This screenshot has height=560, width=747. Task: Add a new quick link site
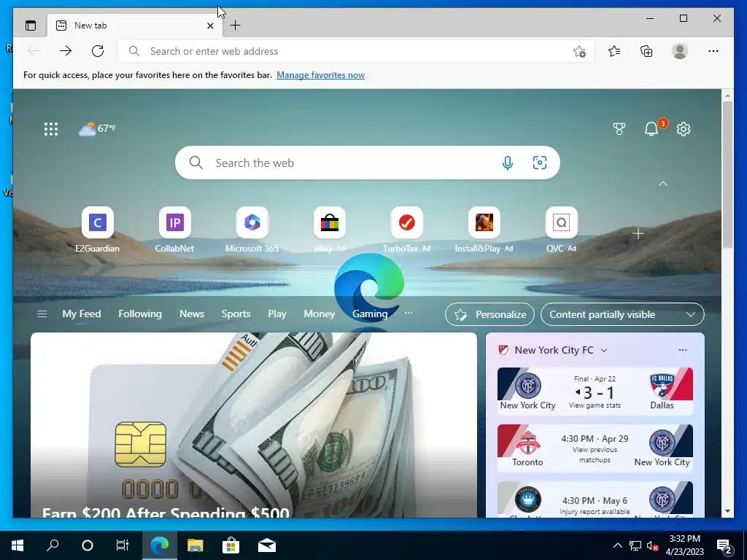(638, 233)
